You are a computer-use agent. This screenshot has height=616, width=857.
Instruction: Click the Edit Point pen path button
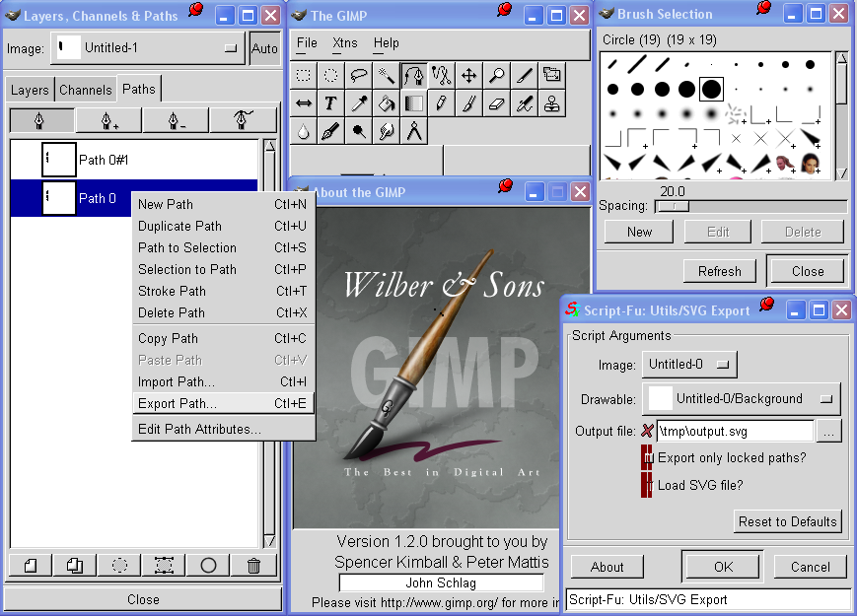click(x=243, y=120)
